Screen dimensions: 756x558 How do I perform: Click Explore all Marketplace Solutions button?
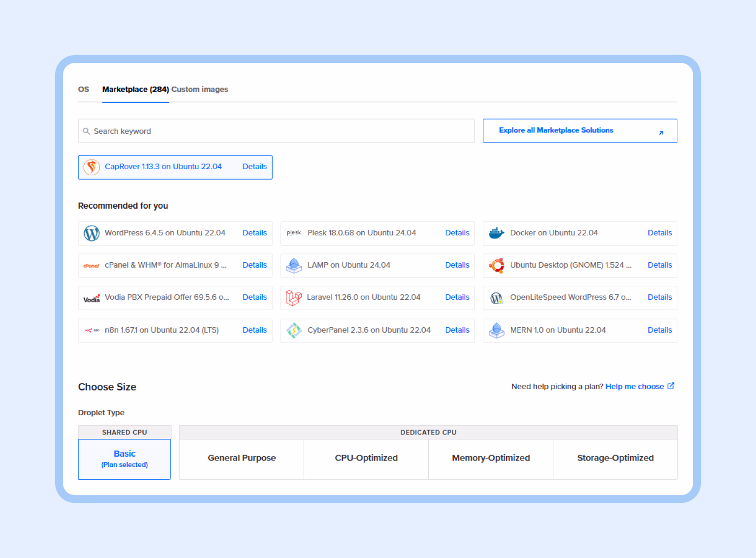580,131
